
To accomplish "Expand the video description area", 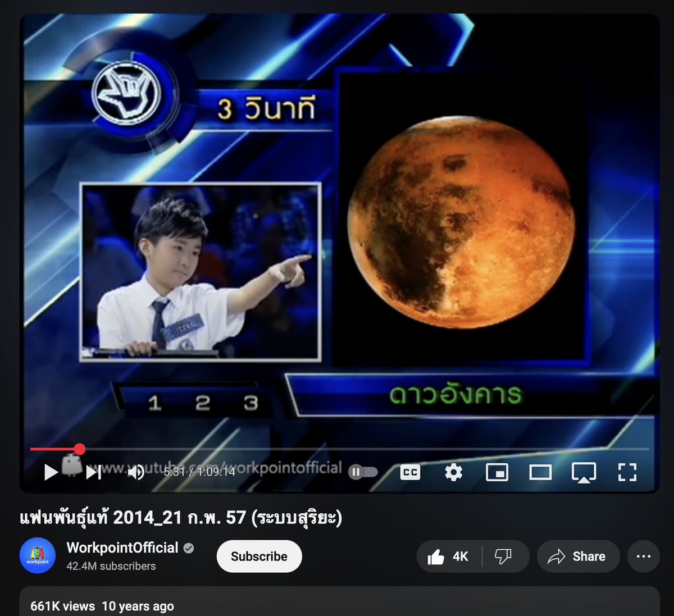I will point(337,606).
